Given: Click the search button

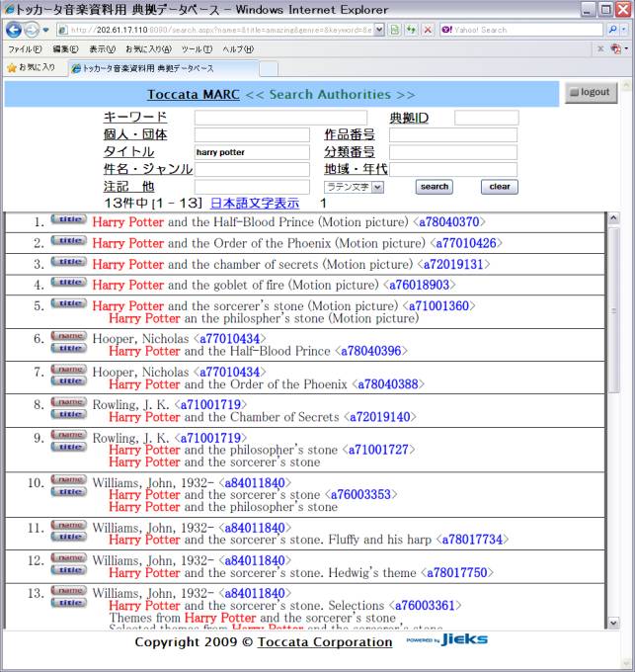Looking at the screenshot, I should pyautogui.click(x=435, y=187).
